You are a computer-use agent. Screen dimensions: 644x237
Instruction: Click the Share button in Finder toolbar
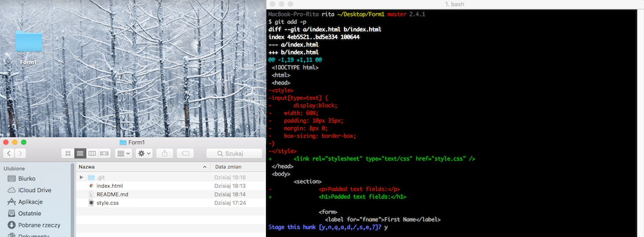[x=165, y=153]
